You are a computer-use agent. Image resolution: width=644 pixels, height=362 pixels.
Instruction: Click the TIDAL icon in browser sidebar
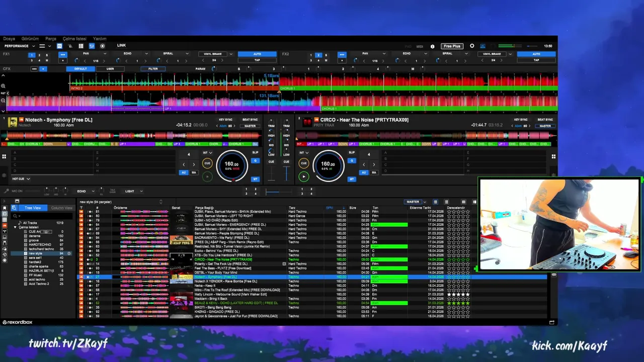tap(5, 231)
